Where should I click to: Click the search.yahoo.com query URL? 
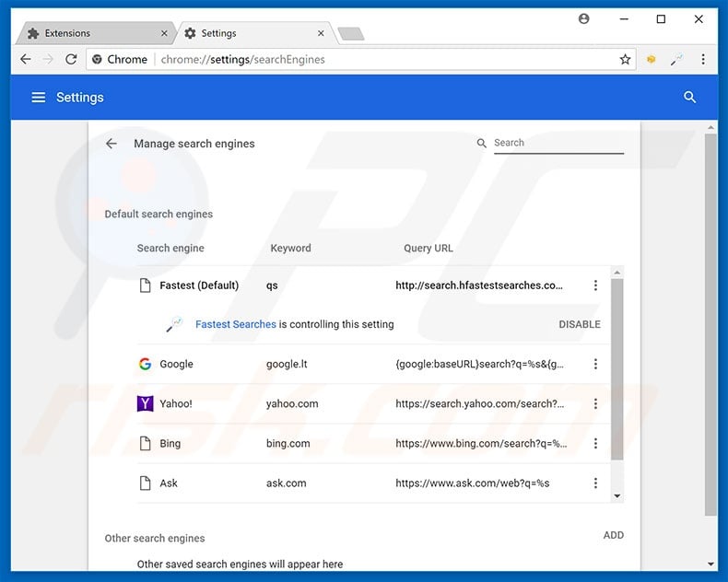point(480,403)
